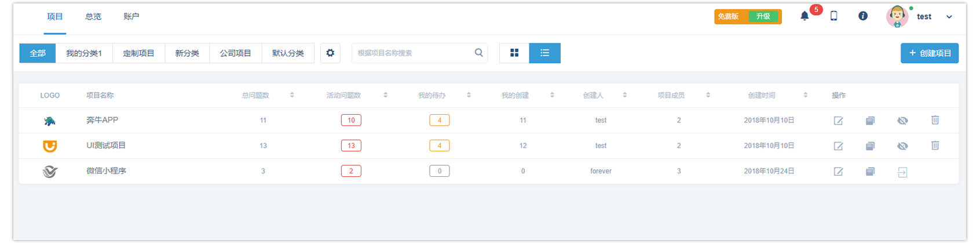The image size is (980, 243).
Task: Toggle visibility eye for 奔牛APP project
Action: [x=902, y=121]
